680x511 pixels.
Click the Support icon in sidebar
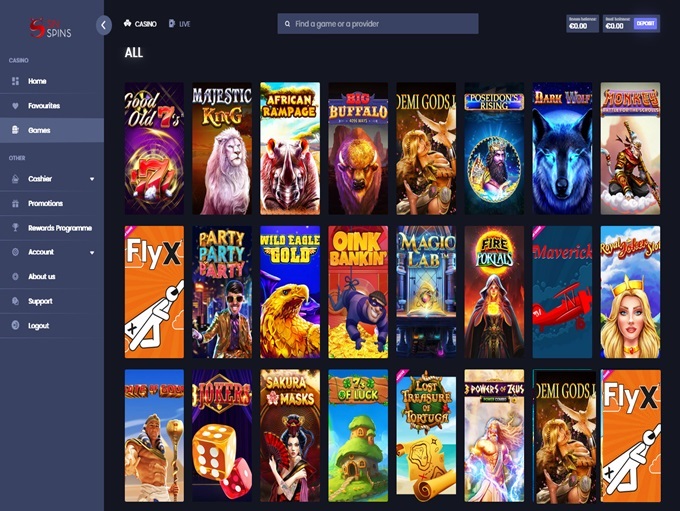pos(15,301)
